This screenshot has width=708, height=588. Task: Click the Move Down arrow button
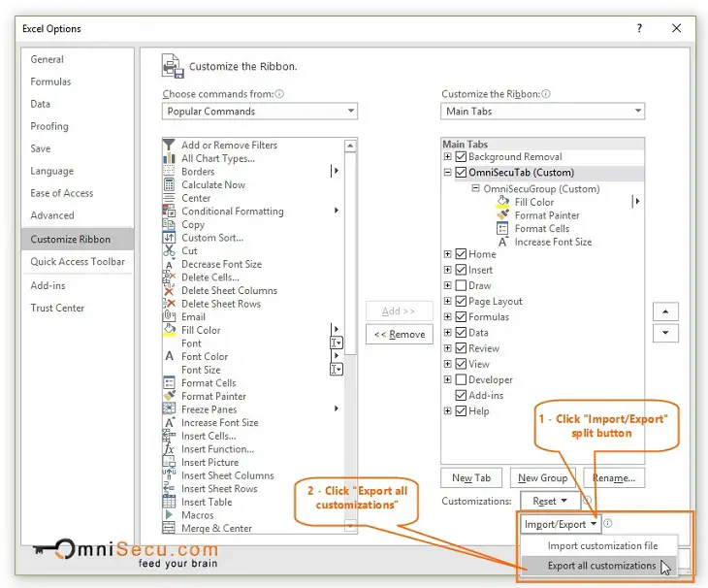[x=665, y=333]
